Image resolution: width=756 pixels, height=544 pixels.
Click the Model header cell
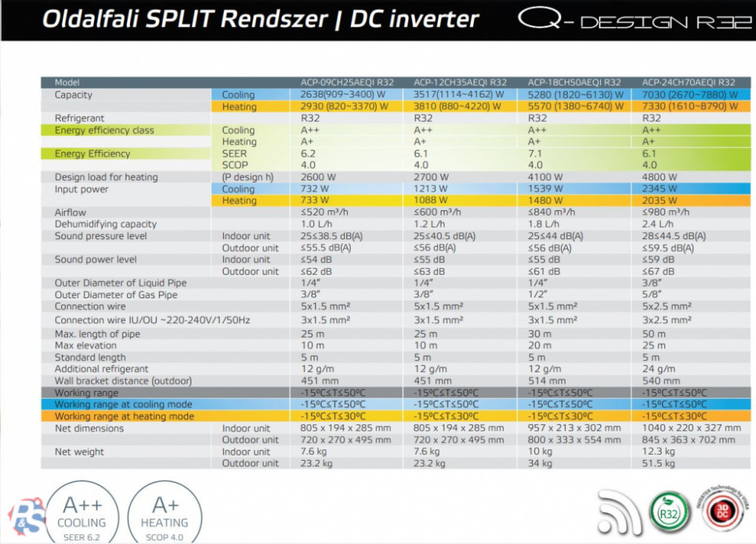point(67,82)
